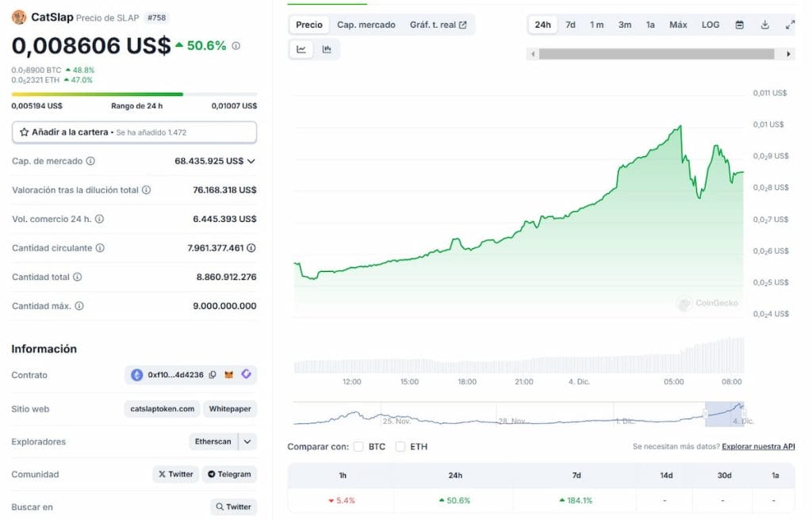The image size is (812, 520).
Task: Open the calendar date range icon
Action: click(740, 25)
